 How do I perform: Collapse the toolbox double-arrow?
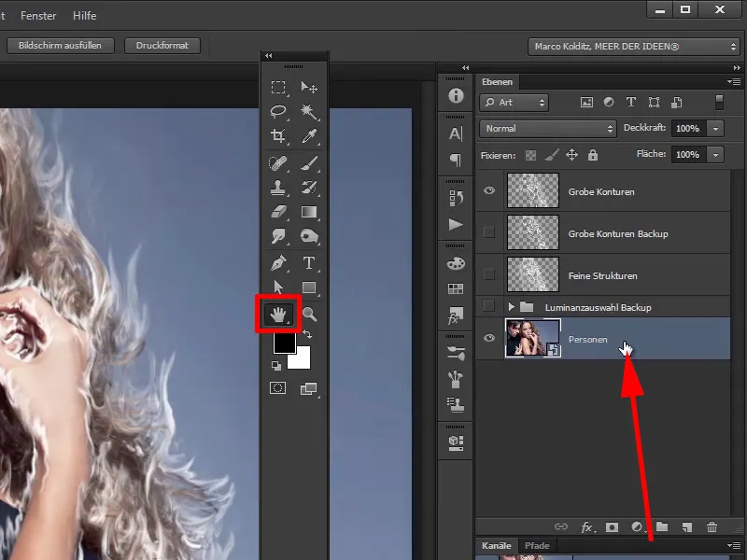(269, 56)
